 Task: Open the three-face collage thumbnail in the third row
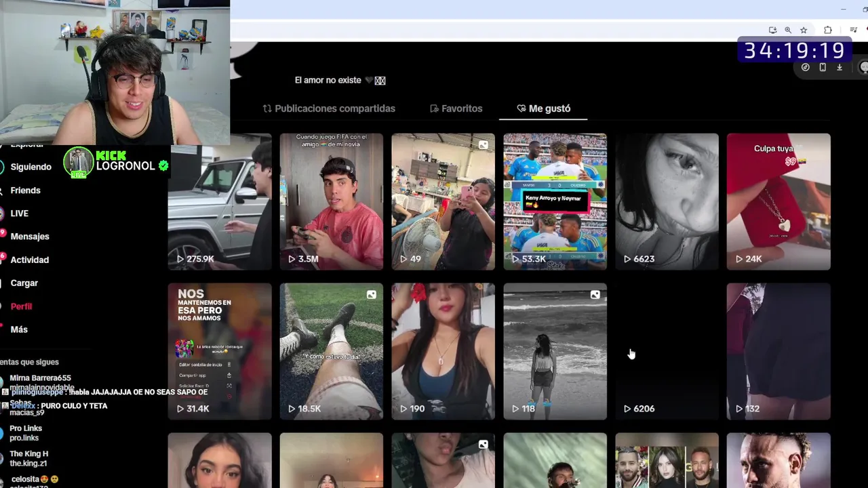pyautogui.click(x=667, y=460)
